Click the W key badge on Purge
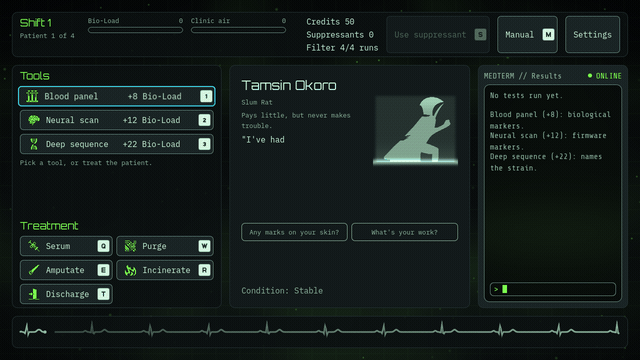 coord(204,246)
